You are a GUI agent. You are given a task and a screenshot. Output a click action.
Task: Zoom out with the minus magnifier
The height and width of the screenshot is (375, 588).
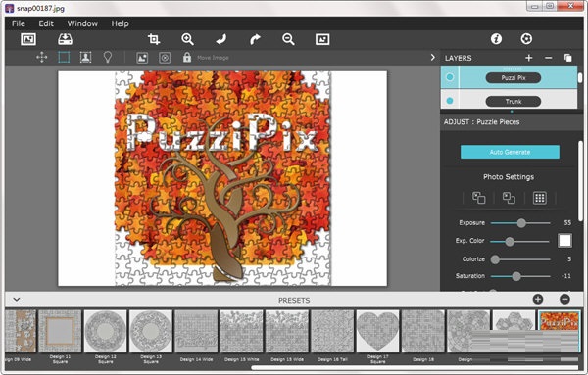[x=288, y=39]
